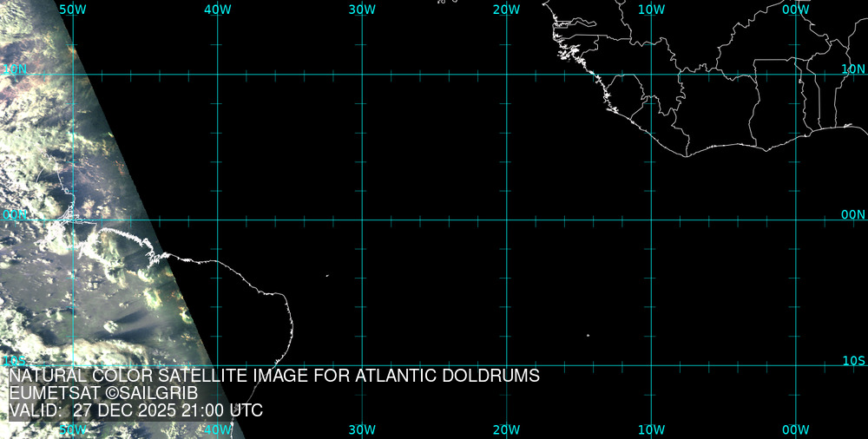Click the 10S label on the right edge
868x439 pixels.
pyautogui.click(x=853, y=360)
